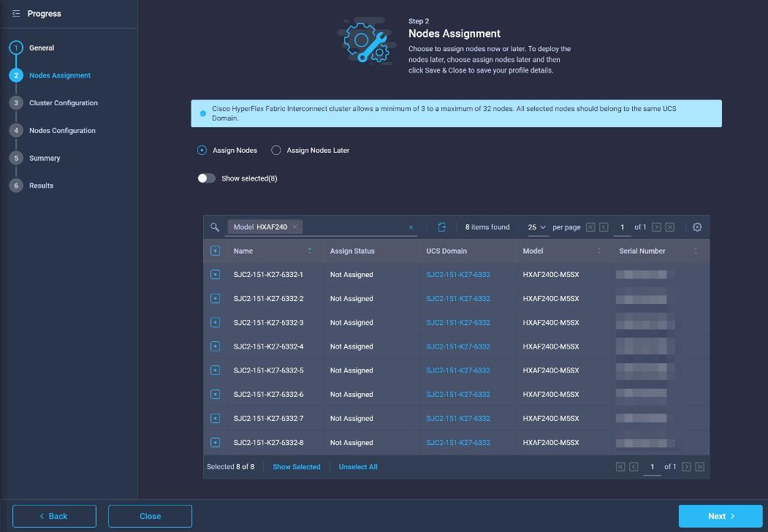The width and height of the screenshot is (768, 532).
Task: Uncheck node SJC2-151-K27-6332-4
Action: [215, 346]
